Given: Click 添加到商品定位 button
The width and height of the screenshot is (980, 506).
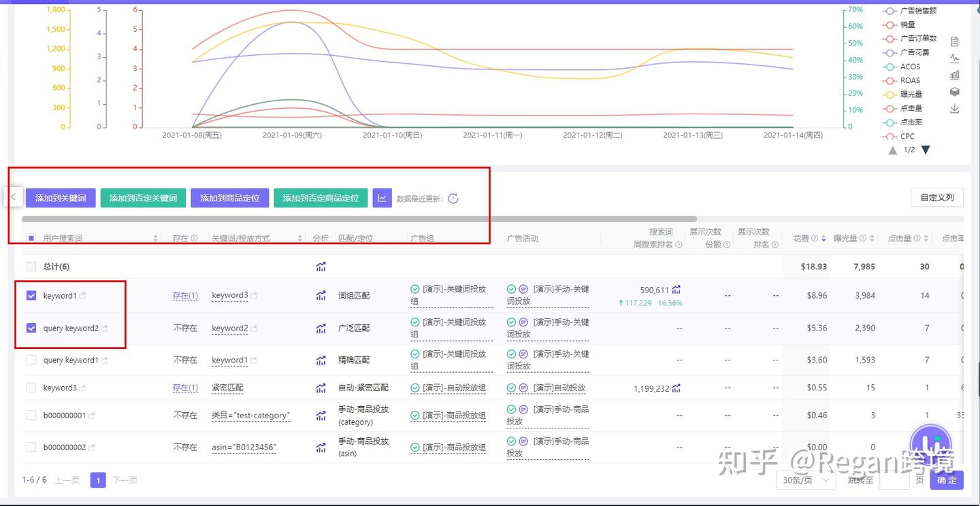Looking at the screenshot, I should coord(230,198).
